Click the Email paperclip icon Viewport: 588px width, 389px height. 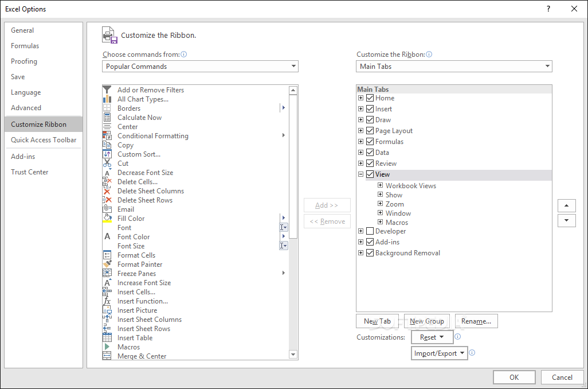pos(107,209)
